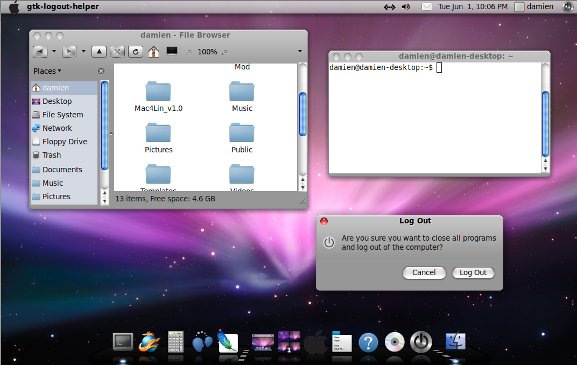Select Documents bookmark in Places
Image resolution: width=577 pixels, height=365 pixels.
pyautogui.click(x=64, y=170)
